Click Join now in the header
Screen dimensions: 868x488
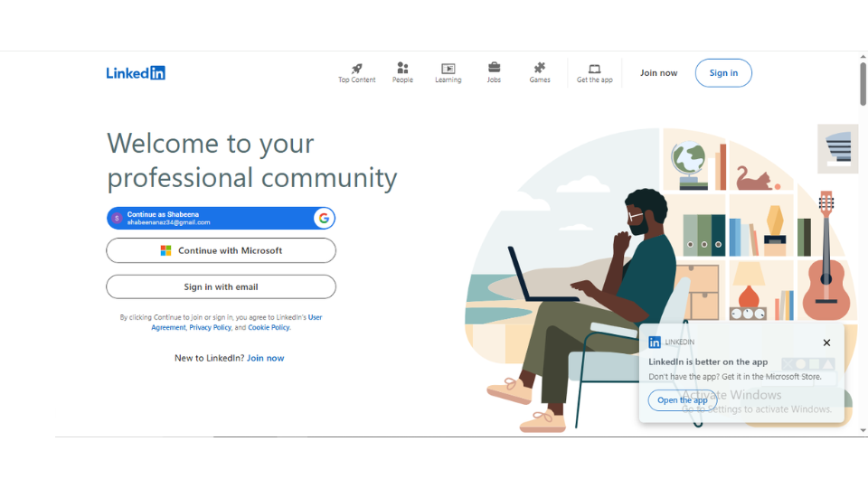coord(658,73)
